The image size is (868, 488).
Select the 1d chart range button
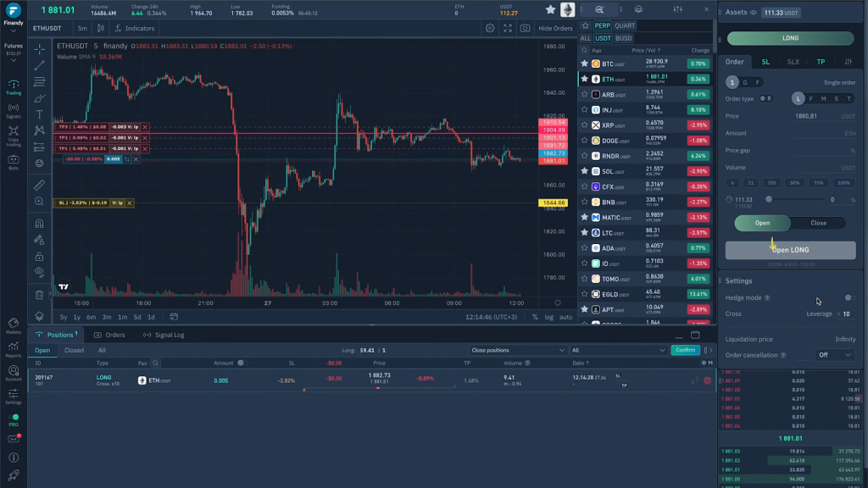151,317
